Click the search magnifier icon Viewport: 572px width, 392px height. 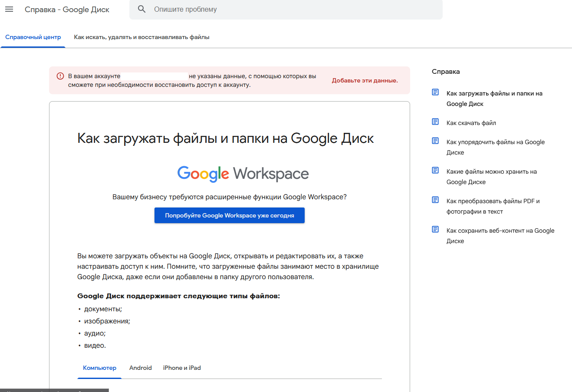[142, 9]
